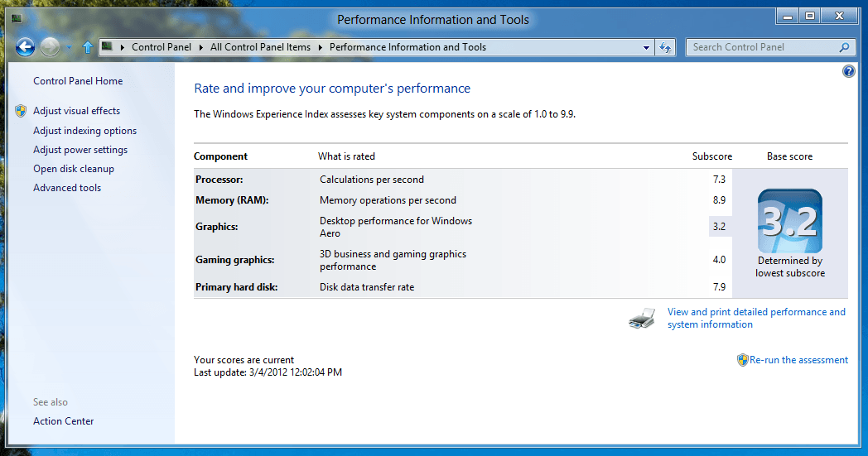Click 'Disk data transfer rate' text
868x456 pixels.
[366, 287]
